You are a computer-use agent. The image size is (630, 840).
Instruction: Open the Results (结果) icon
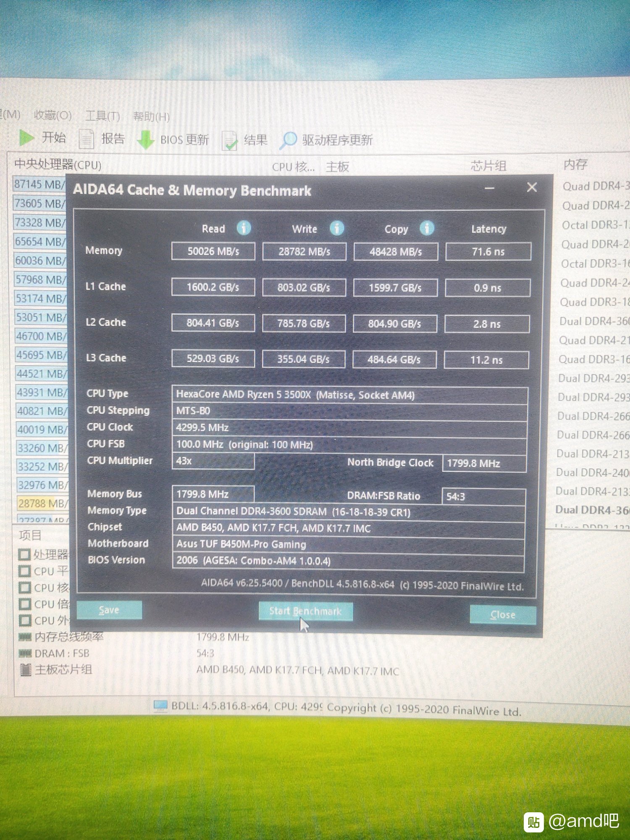tap(230, 140)
